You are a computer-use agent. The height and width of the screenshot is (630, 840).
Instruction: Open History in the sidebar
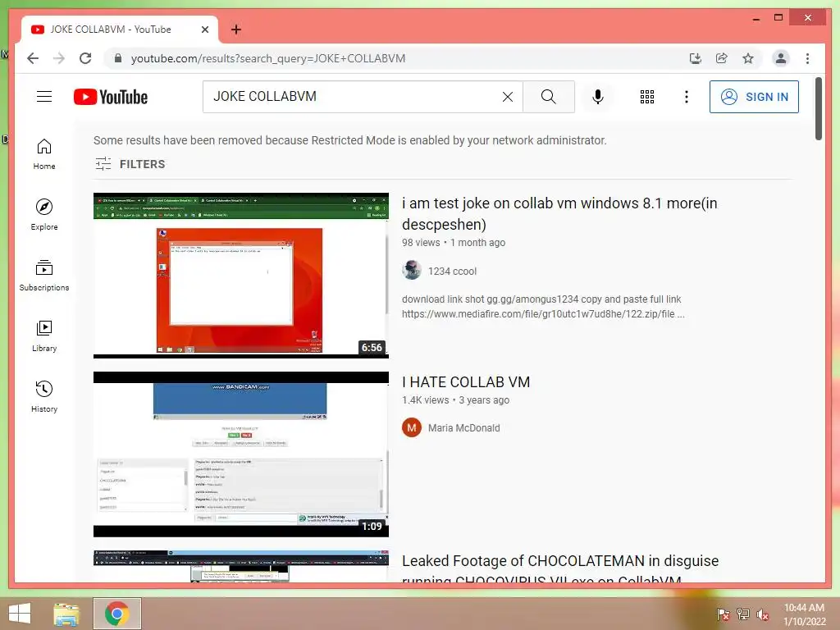44,397
